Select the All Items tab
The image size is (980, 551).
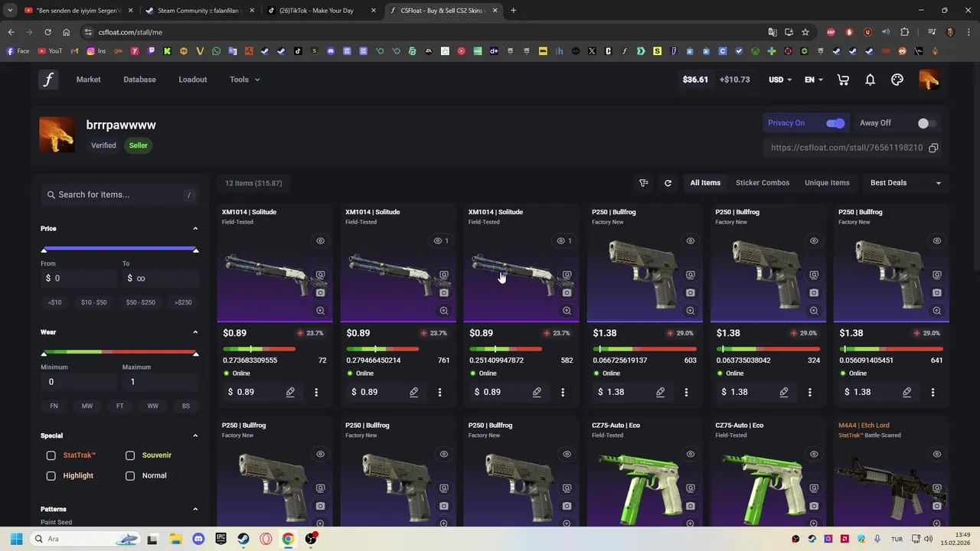coord(705,183)
